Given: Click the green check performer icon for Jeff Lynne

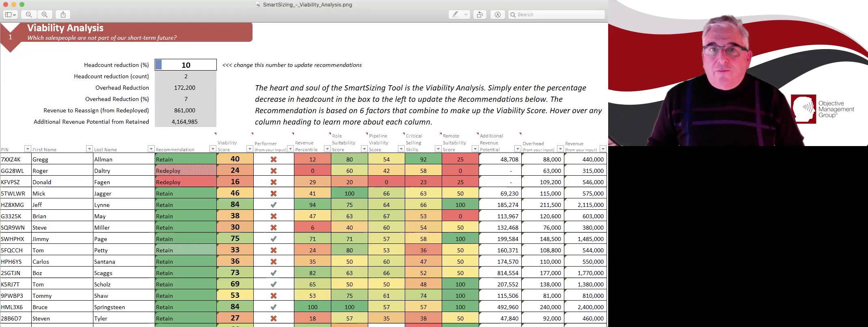Looking at the screenshot, I should click(274, 205).
